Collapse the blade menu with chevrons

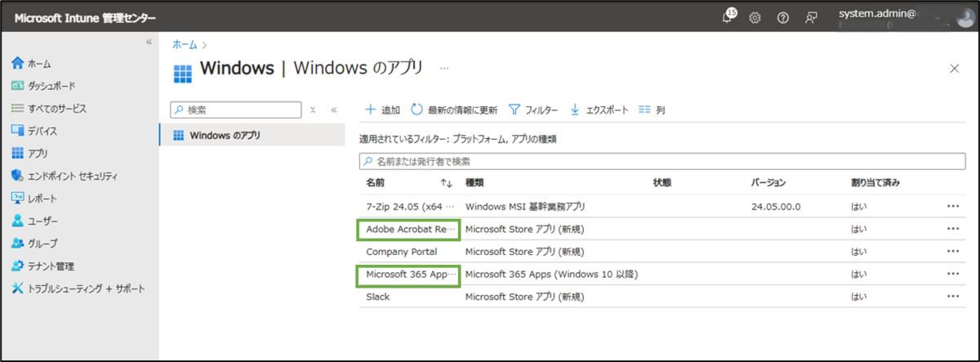point(333,109)
